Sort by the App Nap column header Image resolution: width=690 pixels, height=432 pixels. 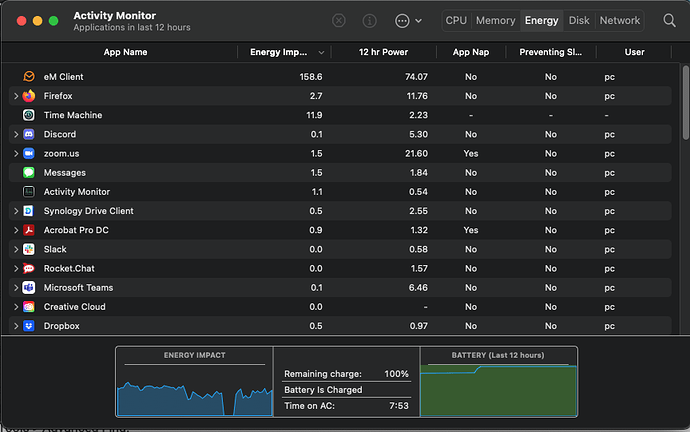coord(471,52)
